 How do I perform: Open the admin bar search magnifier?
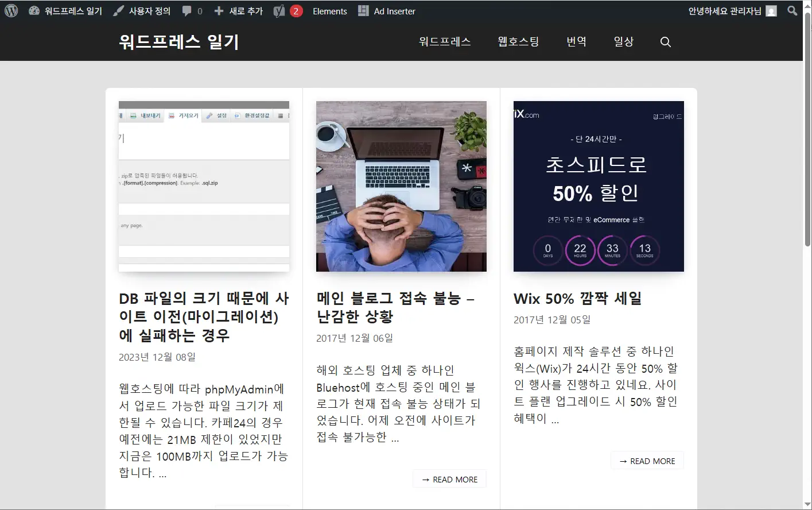[792, 11]
